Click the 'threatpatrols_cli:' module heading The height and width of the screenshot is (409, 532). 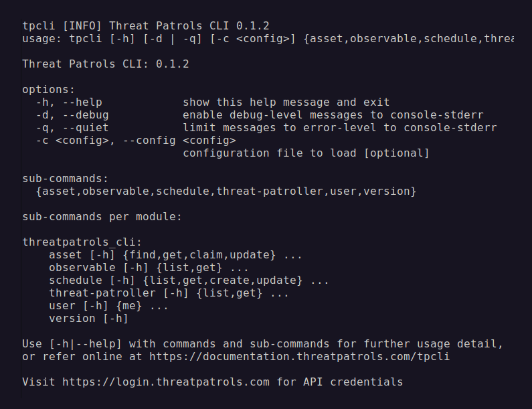click(x=82, y=242)
